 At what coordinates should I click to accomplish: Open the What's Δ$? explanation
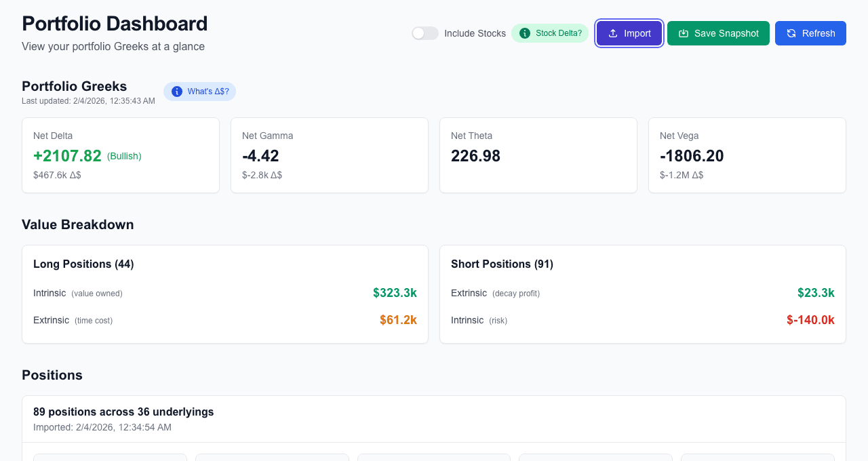click(199, 91)
